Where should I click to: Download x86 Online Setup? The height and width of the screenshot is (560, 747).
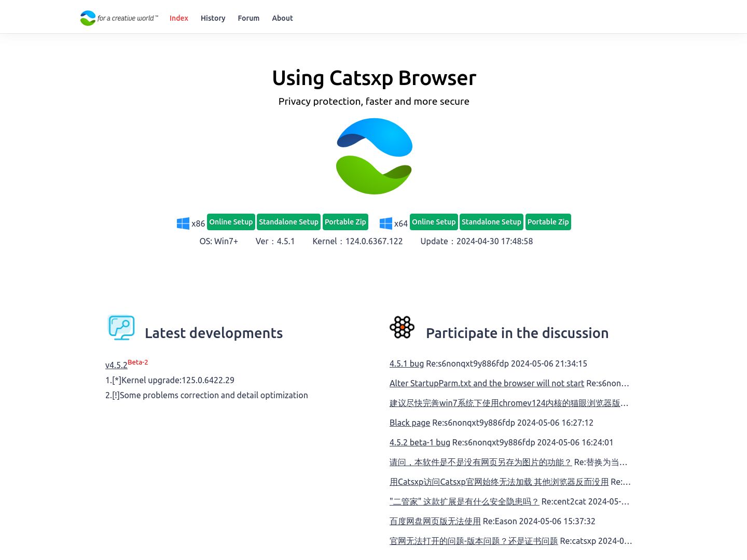pyautogui.click(x=231, y=222)
